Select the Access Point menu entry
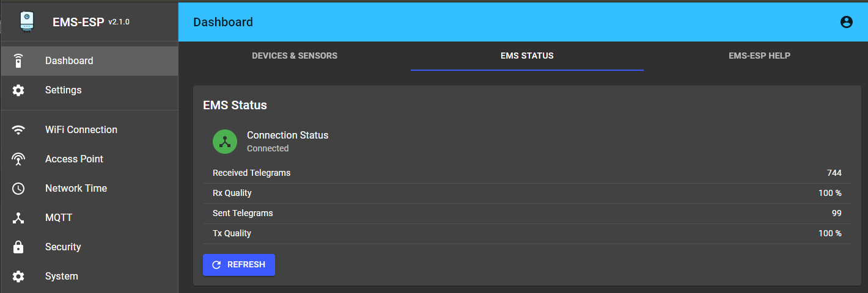Image resolution: width=868 pixels, height=293 pixels. coord(74,159)
